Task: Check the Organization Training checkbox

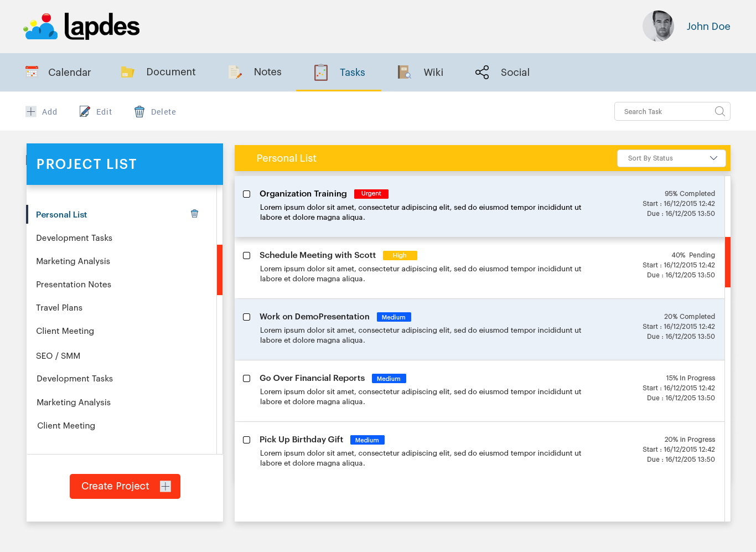Action: pyautogui.click(x=246, y=194)
